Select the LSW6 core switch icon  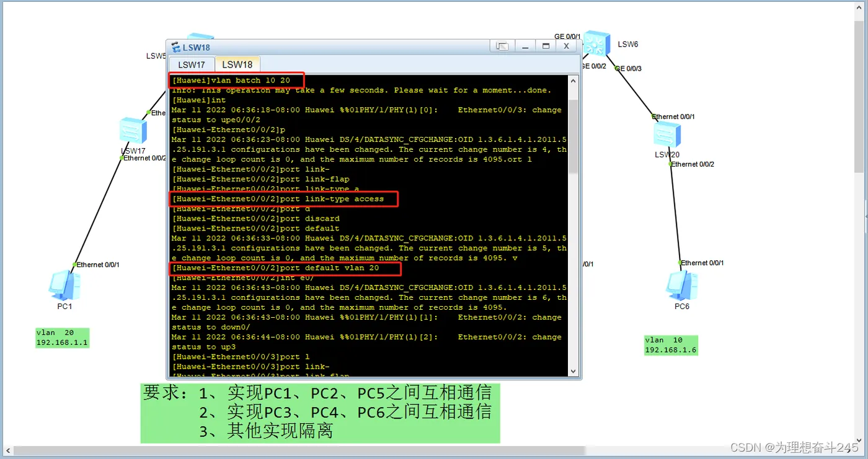tap(596, 43)
